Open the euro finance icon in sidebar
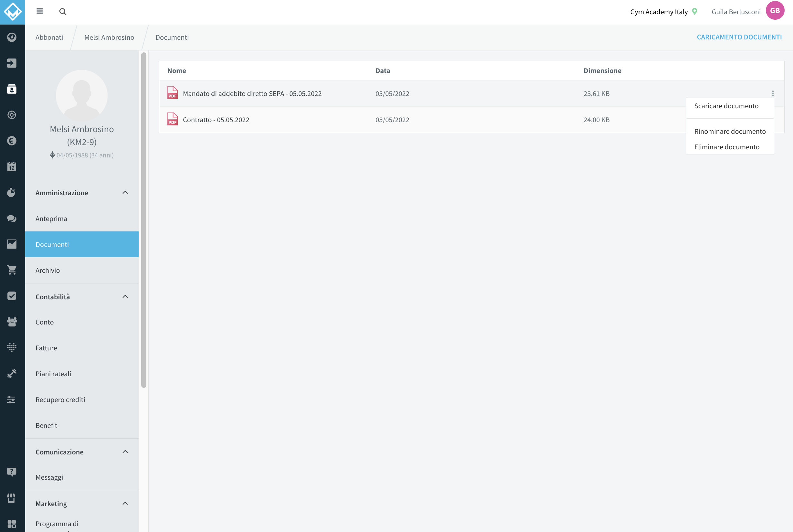The image size is (793, 532). click(x=12, y=141)
